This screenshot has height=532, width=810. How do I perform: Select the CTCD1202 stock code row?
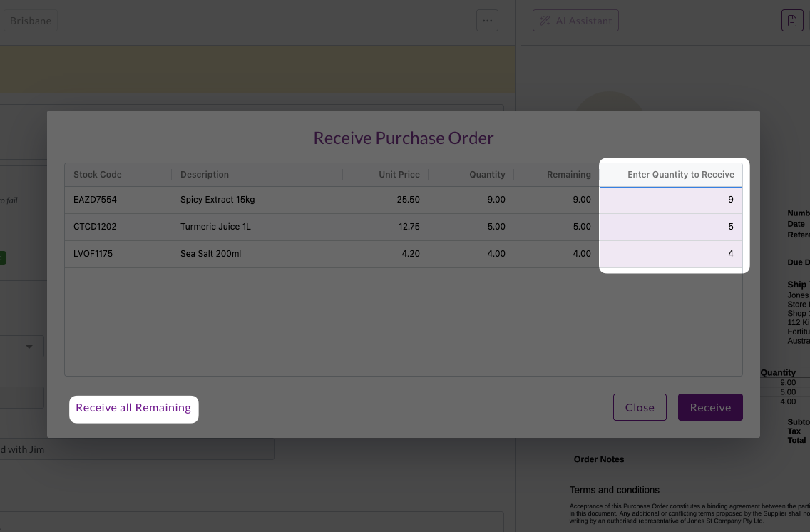(x=332, y=227)
